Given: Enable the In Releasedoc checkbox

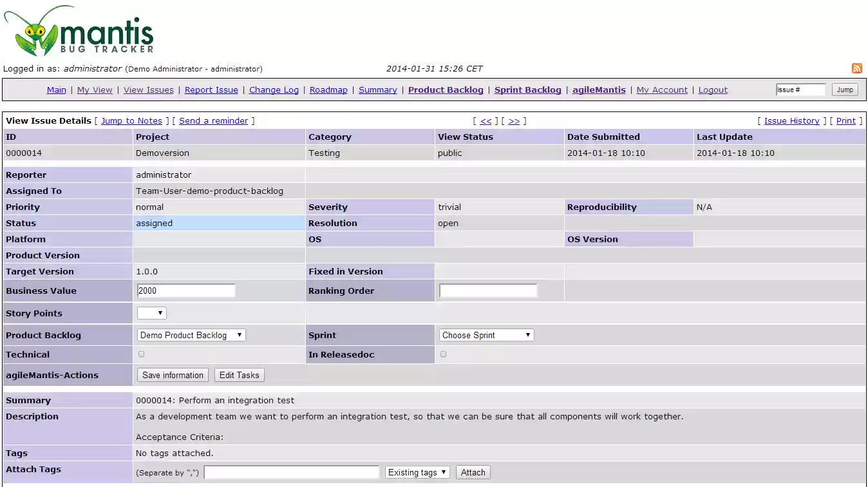Looking at the screenshot, I should (442, 354).
